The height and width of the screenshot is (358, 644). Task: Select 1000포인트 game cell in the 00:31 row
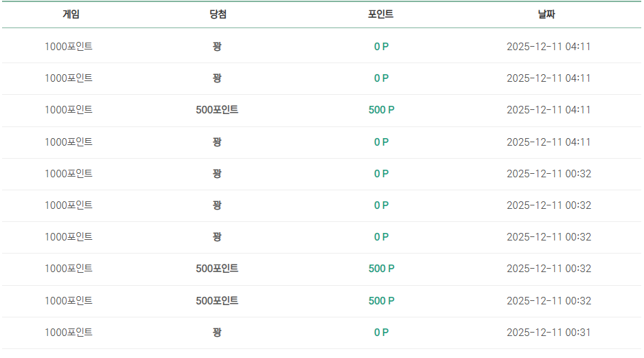point(69,333)
